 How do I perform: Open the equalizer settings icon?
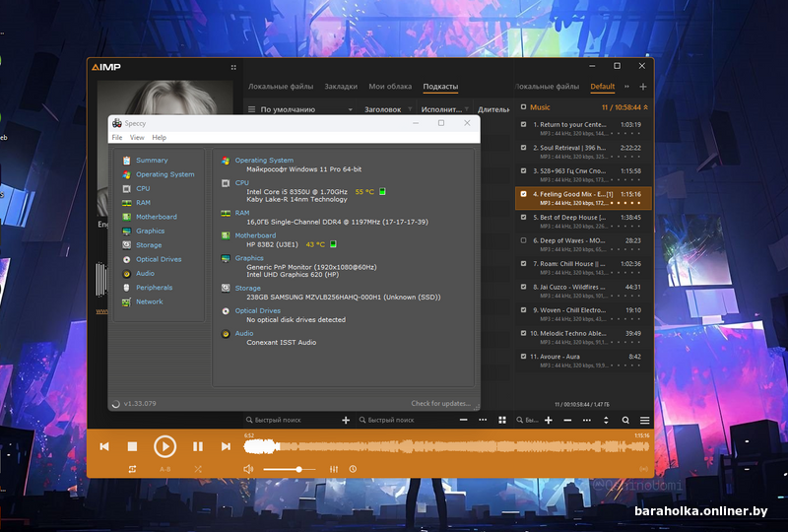(x=334, y=469)
